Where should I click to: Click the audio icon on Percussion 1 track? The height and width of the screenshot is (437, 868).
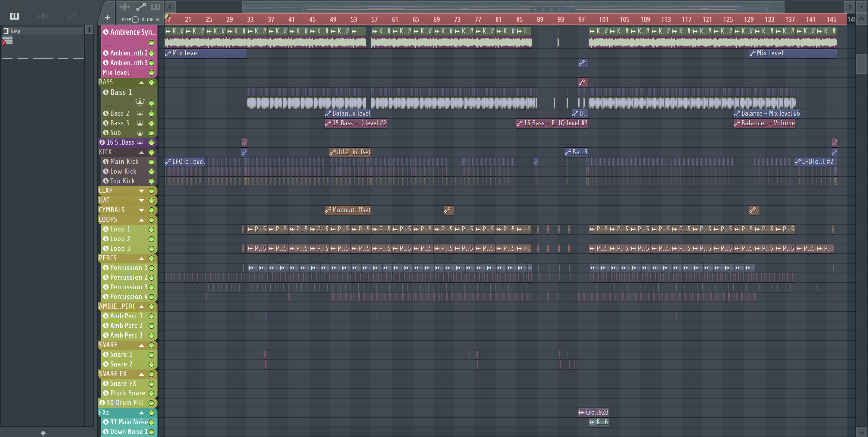tap(106, 268)
